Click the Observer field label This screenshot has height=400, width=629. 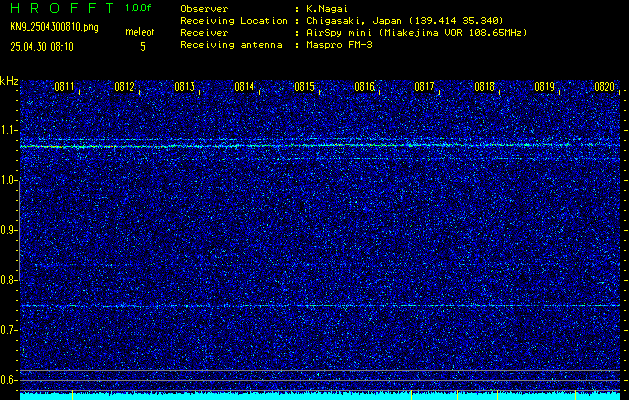(x=204, y=8)
